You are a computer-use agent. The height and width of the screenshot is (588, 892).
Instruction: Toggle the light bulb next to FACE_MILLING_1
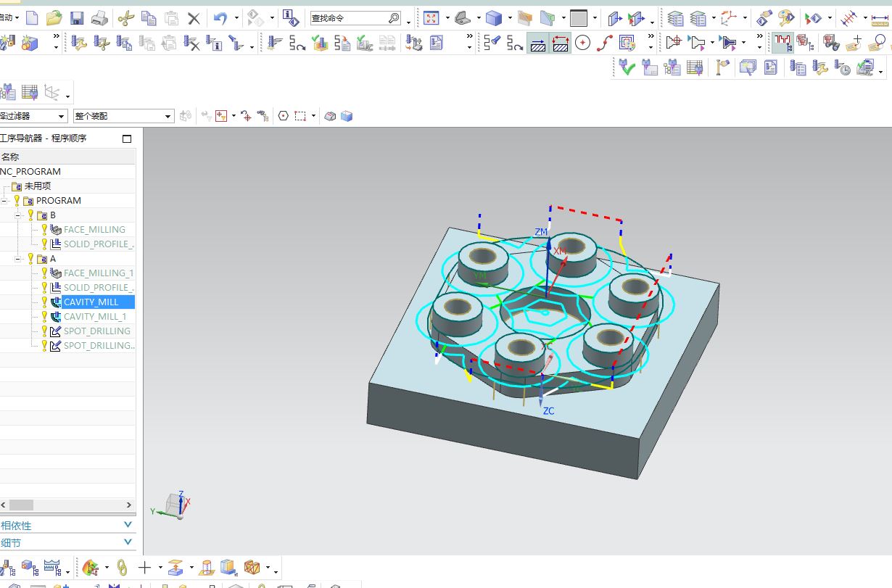point(44,273)
